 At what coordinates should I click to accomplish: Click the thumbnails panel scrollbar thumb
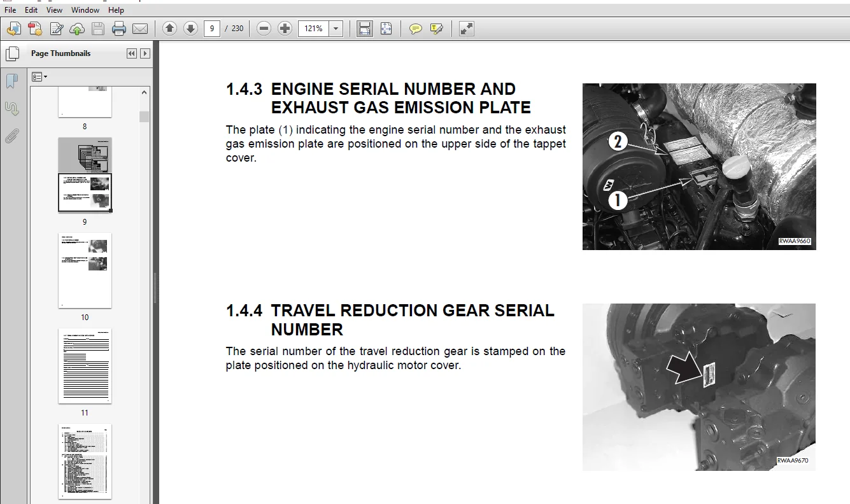click(x=145, y=116)
